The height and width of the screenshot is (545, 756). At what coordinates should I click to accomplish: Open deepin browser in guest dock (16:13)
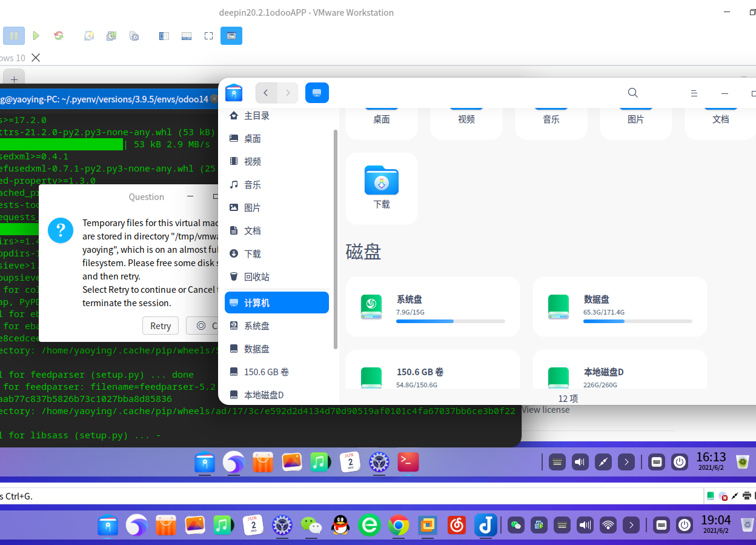[234, 463]
